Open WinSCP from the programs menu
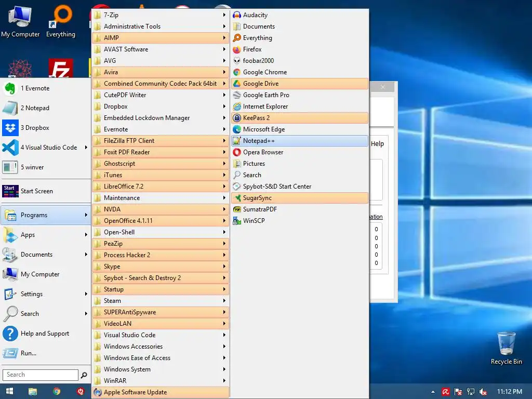Image resolution: width=532 pixels, height=399 pixels. coord(300,220)
